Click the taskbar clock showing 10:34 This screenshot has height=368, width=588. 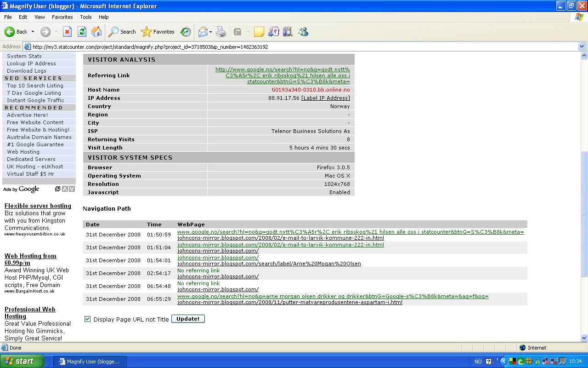[575, 362]
